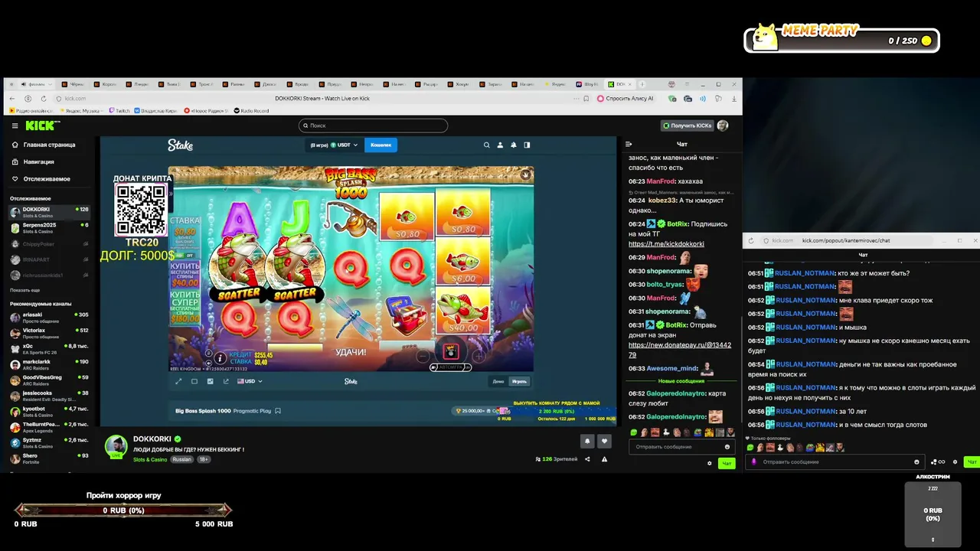Click the Kick Поиск search field
The image size is (980, 551).
pyautogui.click(x=373, y=126)
